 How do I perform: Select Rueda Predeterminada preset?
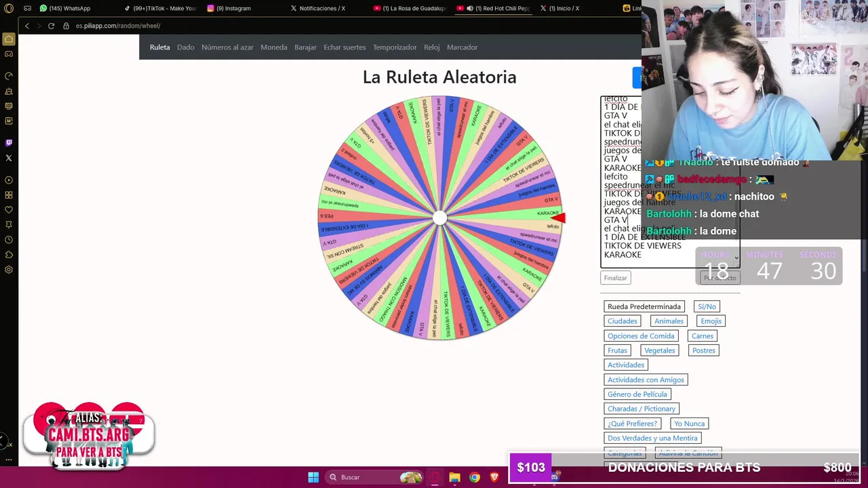coord(644,306)
